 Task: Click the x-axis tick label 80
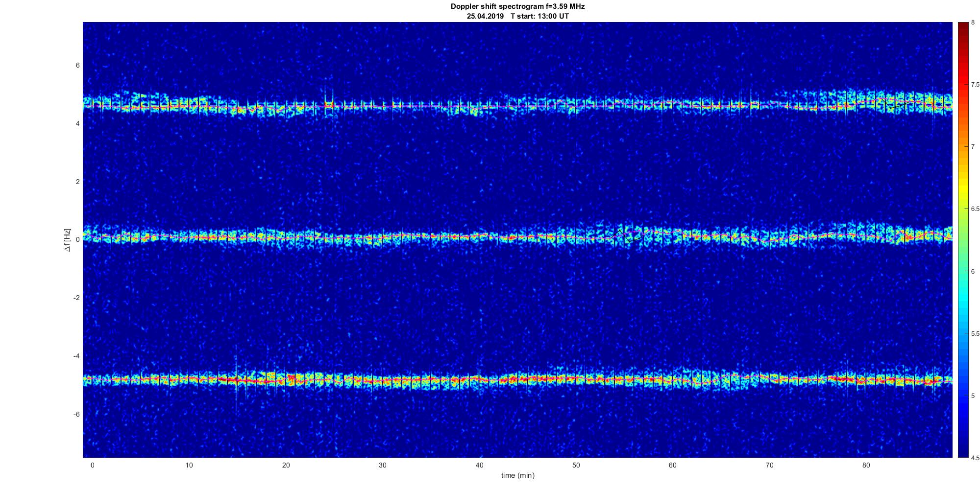866,466
